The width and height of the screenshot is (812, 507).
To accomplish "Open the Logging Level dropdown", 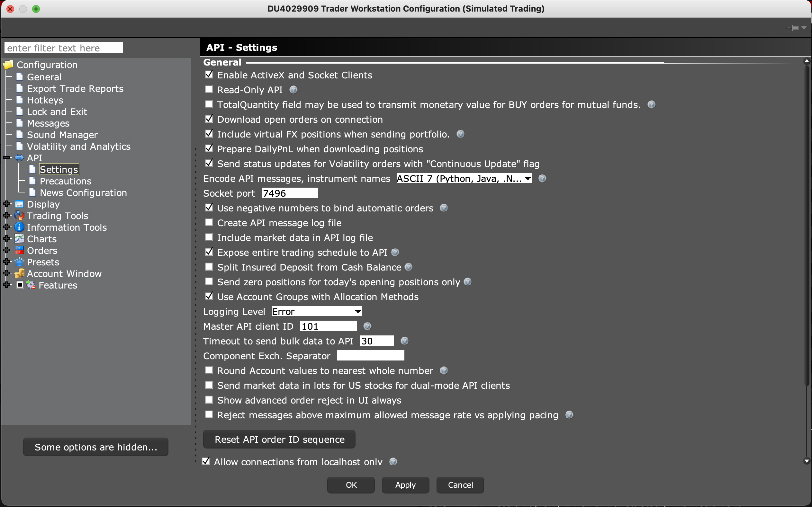I will point(316,312).
